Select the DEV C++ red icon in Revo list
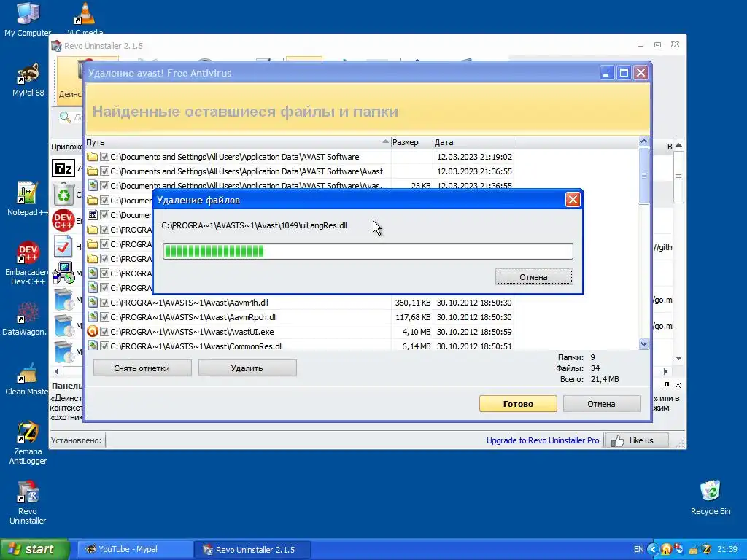 (63, 220)
